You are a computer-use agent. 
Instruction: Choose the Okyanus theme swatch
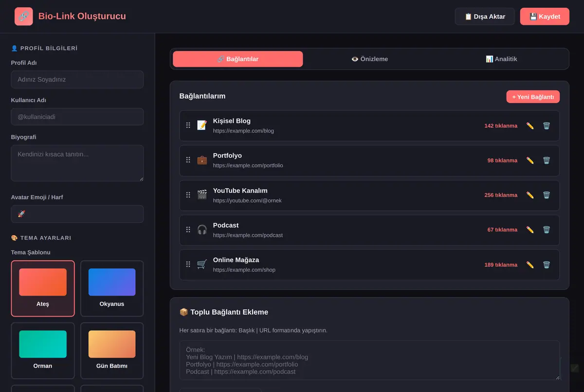point(112,288)
